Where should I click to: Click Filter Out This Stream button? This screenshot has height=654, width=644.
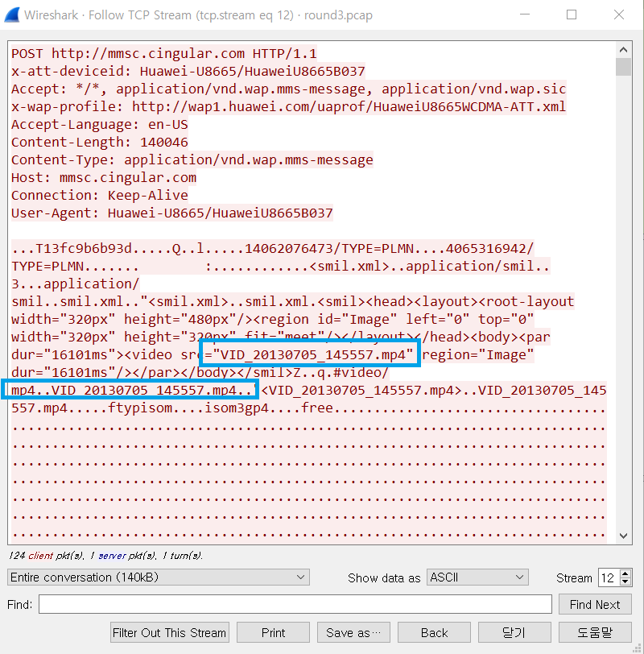pyautogui.click(x=169, y=633)
